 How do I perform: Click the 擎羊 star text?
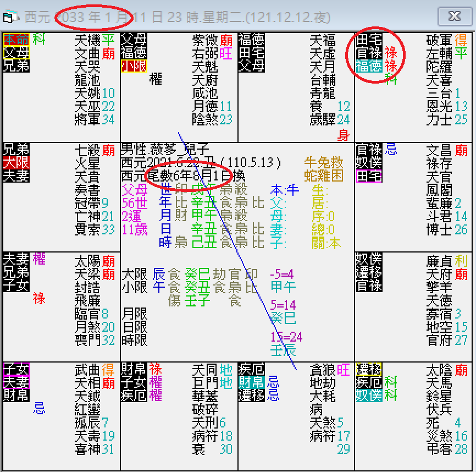tap(439, 287)
